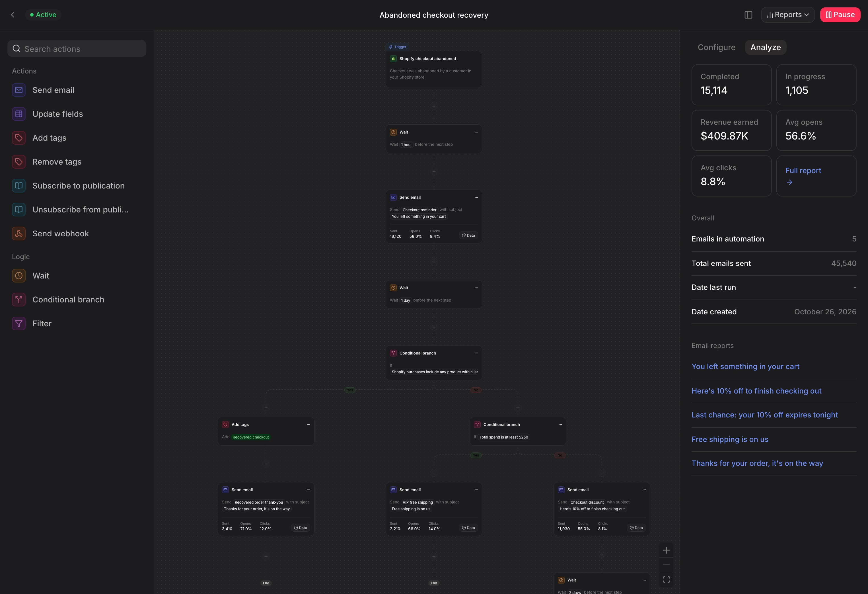Image resolution: width=868 pixels, height=594 pixels.
Task: Open "Here's 10% off to finish checking out" report
Action: 756,391
